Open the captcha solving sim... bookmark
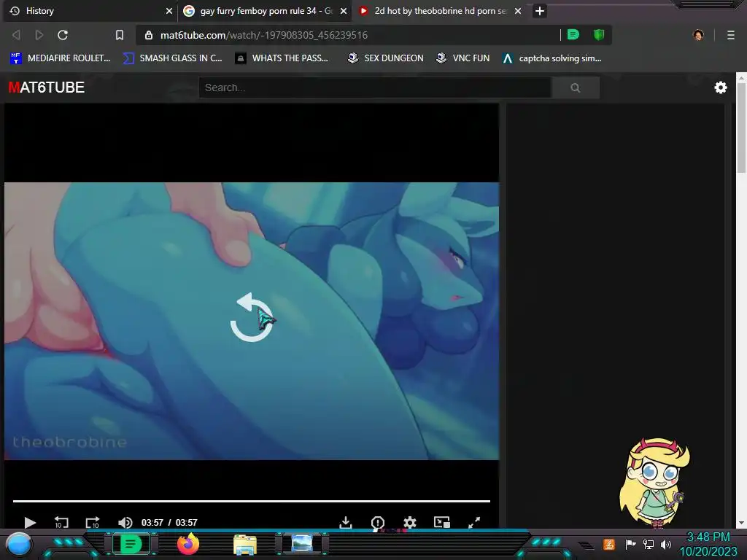 tap(552, 58)
